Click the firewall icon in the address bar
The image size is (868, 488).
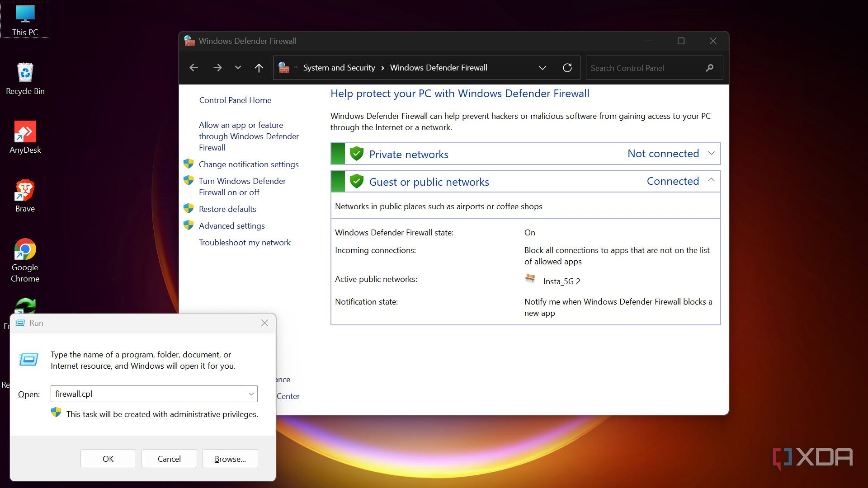[284, 68]
